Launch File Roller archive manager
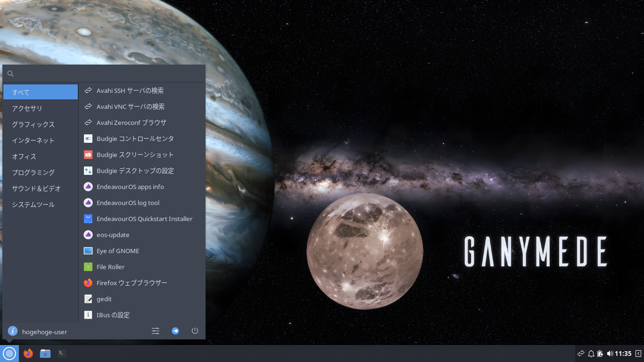Viewport: 644px width, 362px height. point(142,267)
